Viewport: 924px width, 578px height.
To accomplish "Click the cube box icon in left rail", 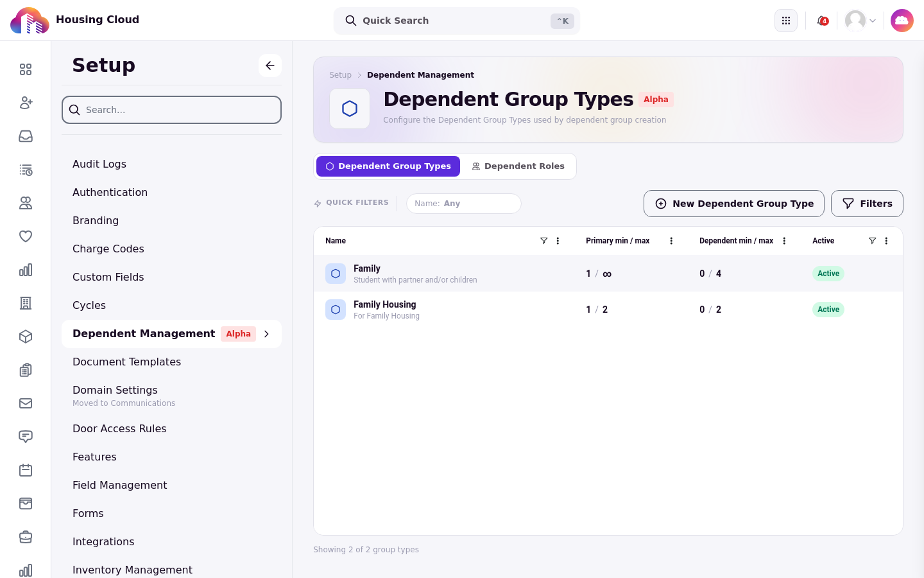I will tap(26, 337).
